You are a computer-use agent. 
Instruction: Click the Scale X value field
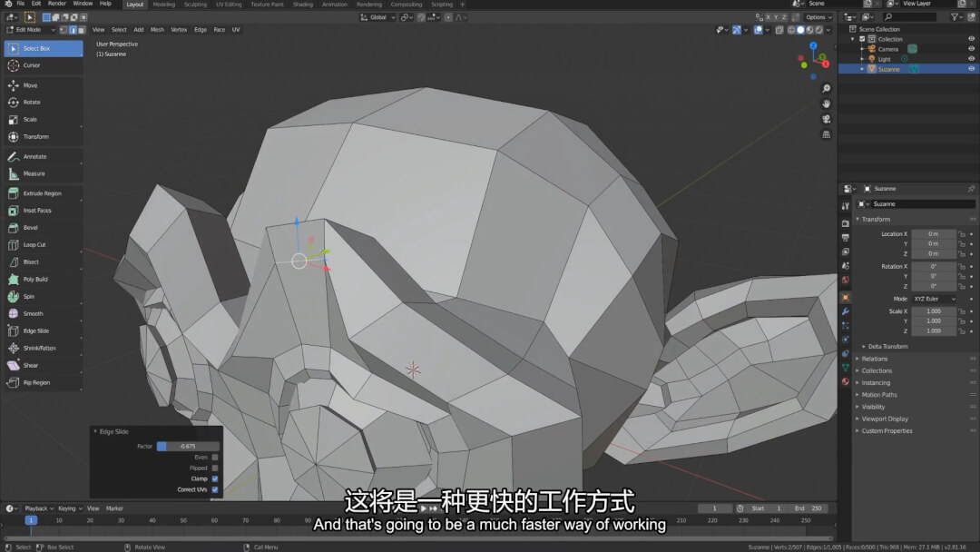pyautogui.click(x=934, y=311)
